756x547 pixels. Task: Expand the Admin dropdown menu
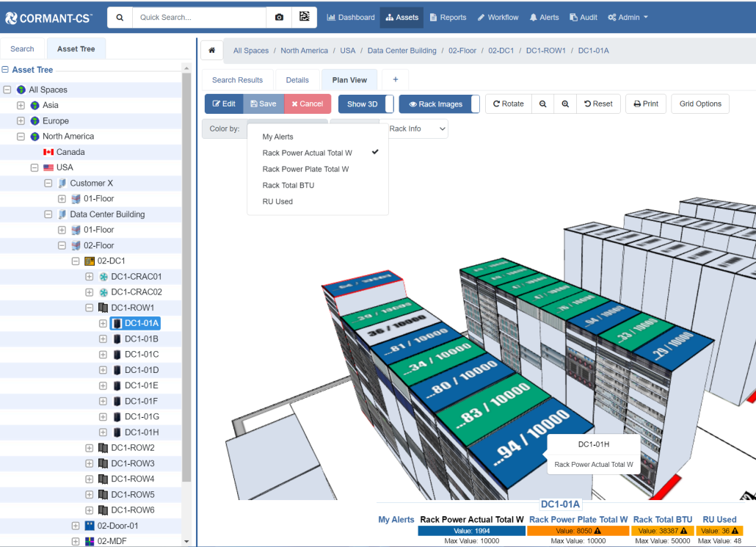pyautogui.click(x=628, y=18)
